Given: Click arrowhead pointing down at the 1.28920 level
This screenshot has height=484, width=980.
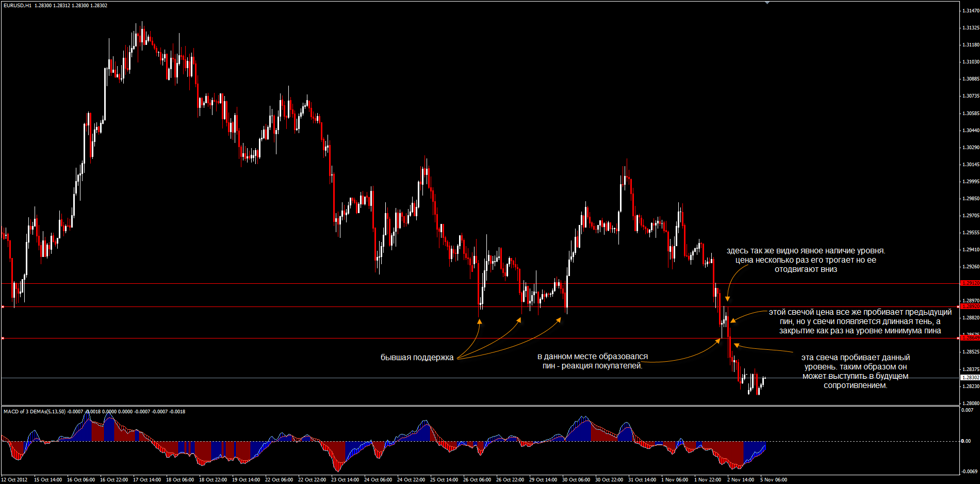Looking at the screenshot, I should pos(727,298).
